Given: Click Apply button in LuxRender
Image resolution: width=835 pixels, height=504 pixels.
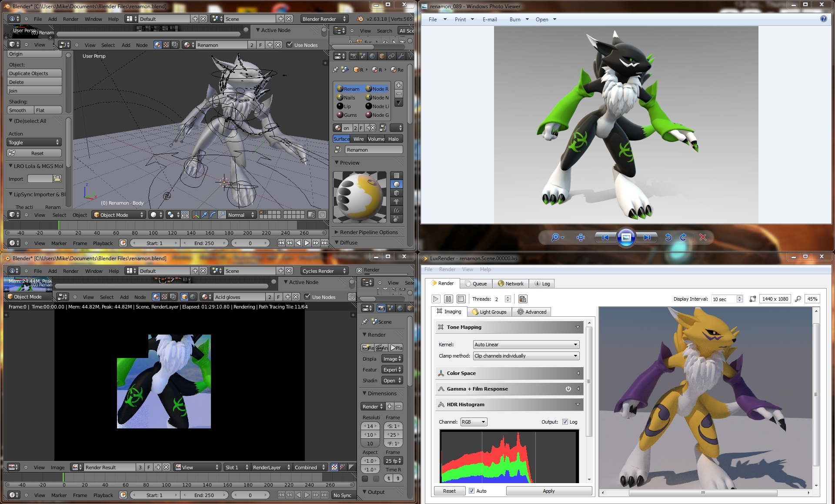Looking at the screenshot, I should [549, 491].
